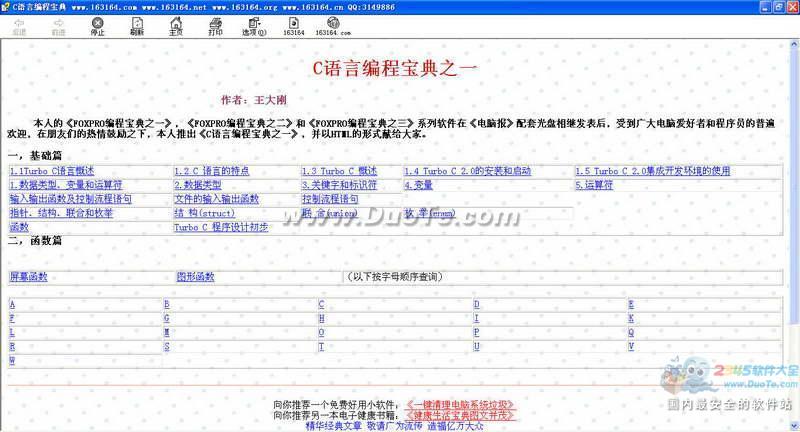
Task: Open link 1.1 Turbo C语言概述
Action: point(52,171)
